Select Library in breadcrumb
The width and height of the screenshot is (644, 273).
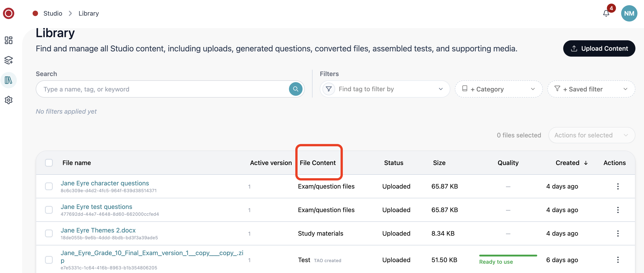89,13
